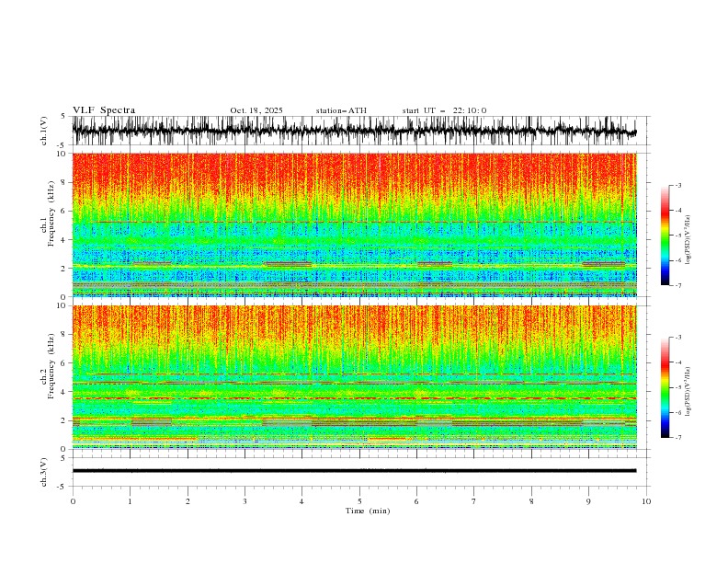The height and width of the screenshot is (563, 728).
Task: Click the 'start UT = 22:10:0' text
Action: coord(444,110)
